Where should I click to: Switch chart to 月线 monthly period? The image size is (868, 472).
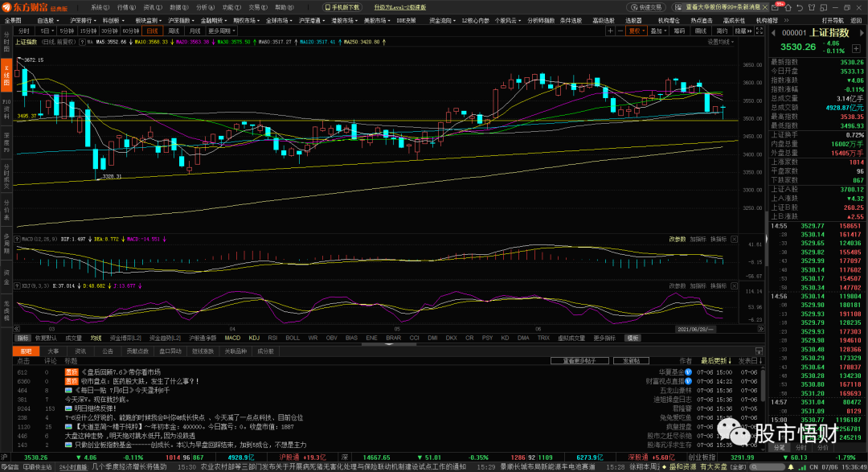point(194,31)
